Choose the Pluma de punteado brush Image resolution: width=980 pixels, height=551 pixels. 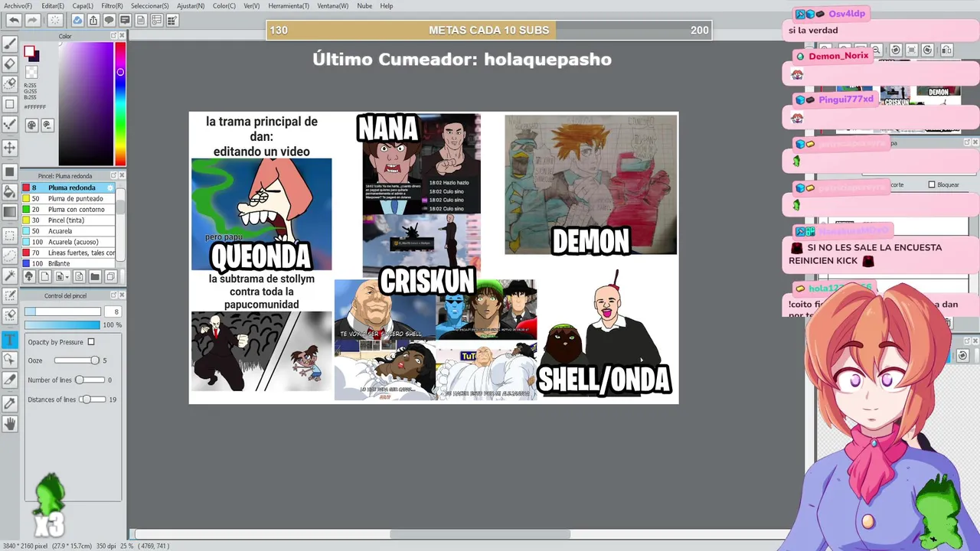coord(68,198)
